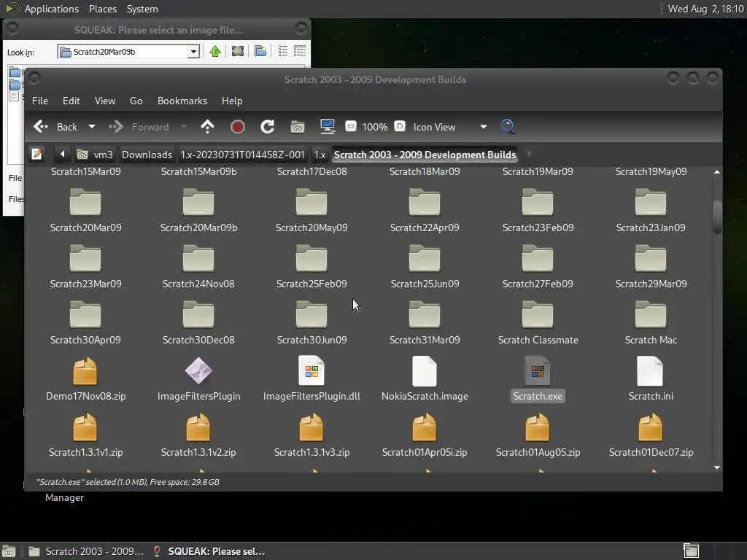Screen dimensions: 747x560
Task: Open the Back history dropdown arrow
Action: pyautogui.click(x=92, y=127)
